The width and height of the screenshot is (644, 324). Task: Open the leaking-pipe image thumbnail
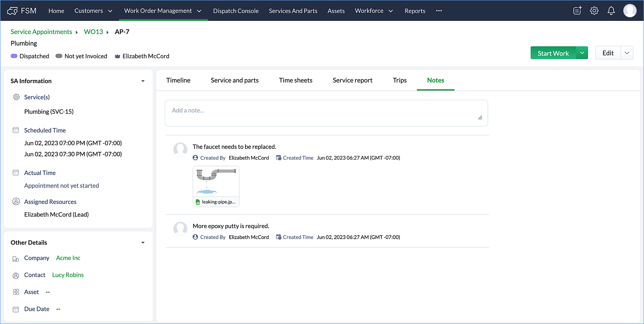216,181
